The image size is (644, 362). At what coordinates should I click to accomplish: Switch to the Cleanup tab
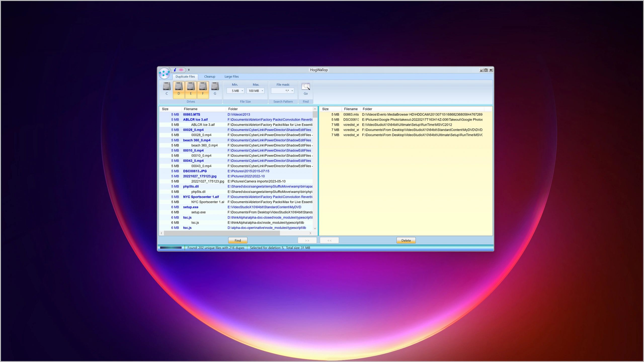click(210, 76)
